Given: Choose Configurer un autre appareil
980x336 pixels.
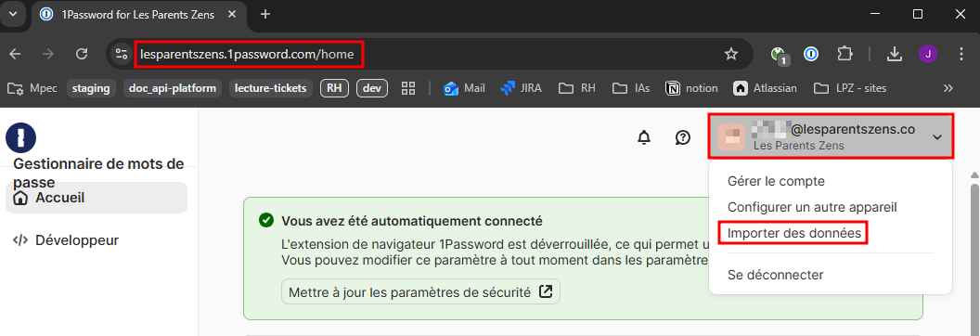Looking at the screenshot, I should (x=813, y=207).
